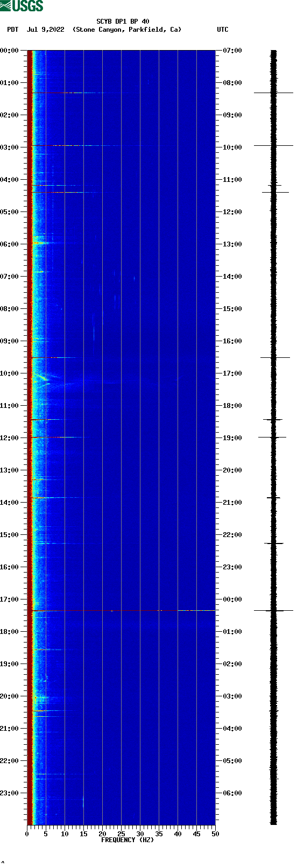Viewport: 297px width, 868px height.
Task: Click the frequency axis value 0
Action: point(27,834)
